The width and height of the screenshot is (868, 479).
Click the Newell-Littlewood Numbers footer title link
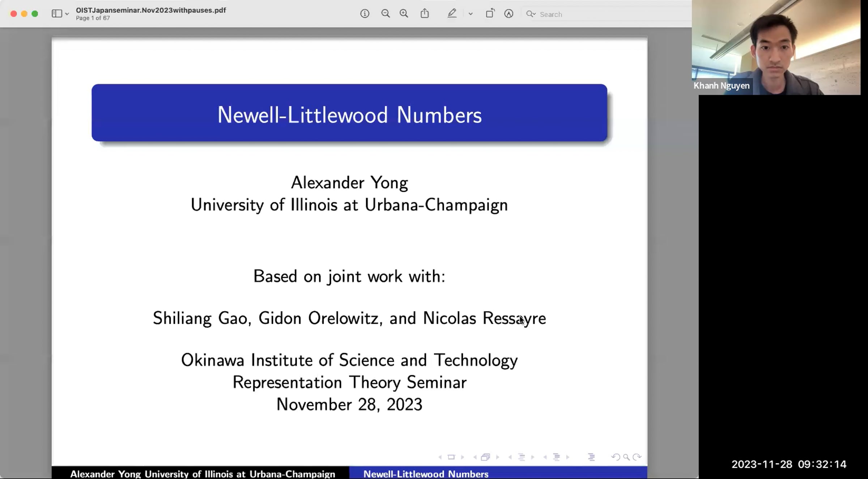[426, 474]
